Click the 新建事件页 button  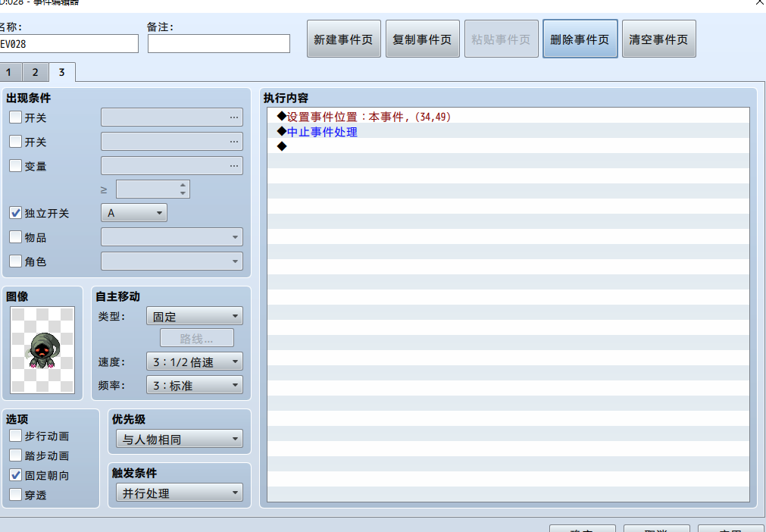[343, 39]
